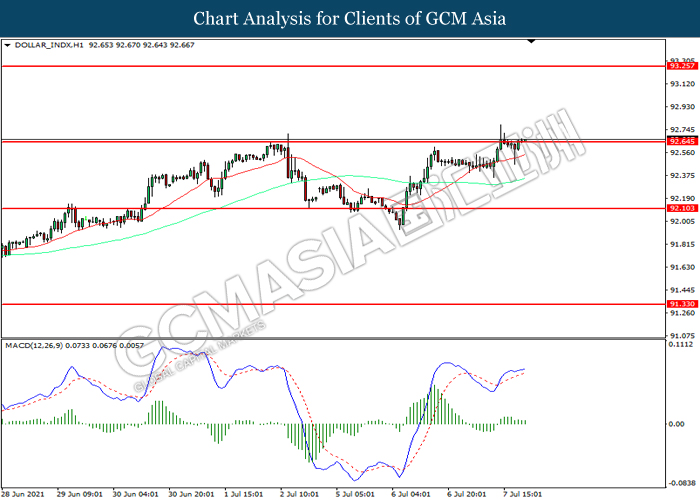Click the 28 Jun 2021 date label
Viewport: 700px width, 500px height.
(26, 493)
